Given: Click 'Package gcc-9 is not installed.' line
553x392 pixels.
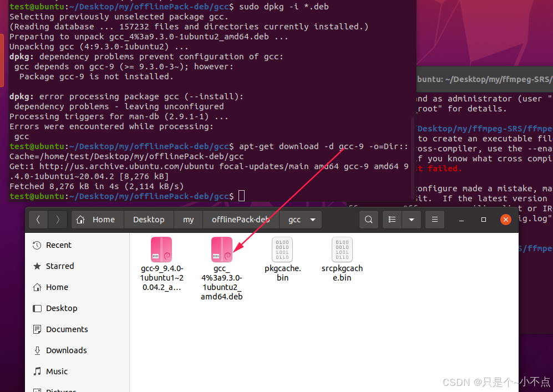Looking at the screenshot, I should tap(97, 77).
